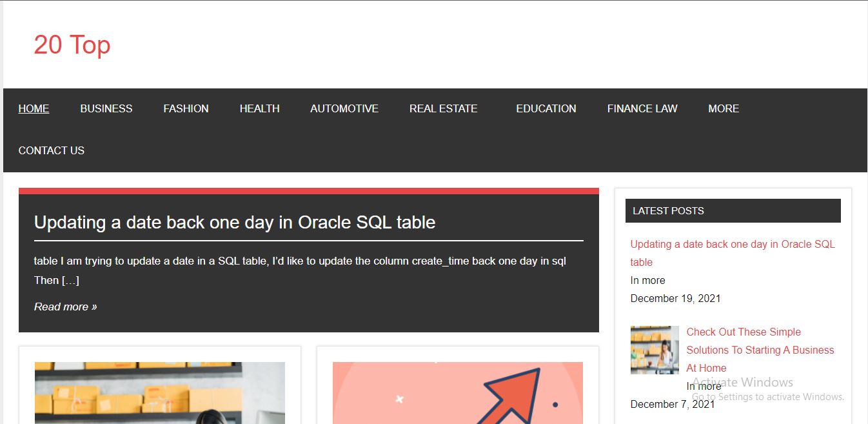868x424 pixels.
Task: Select FASHION from the navigation bar
Action: [x=186, y=108]
